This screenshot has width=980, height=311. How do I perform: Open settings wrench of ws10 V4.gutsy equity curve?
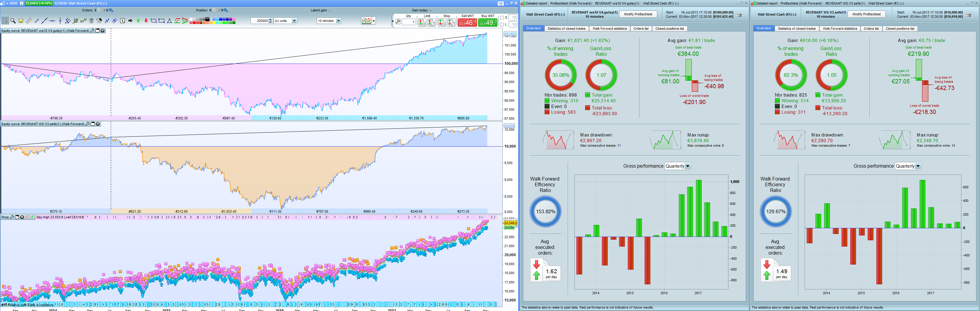click(x=92, y=30)
